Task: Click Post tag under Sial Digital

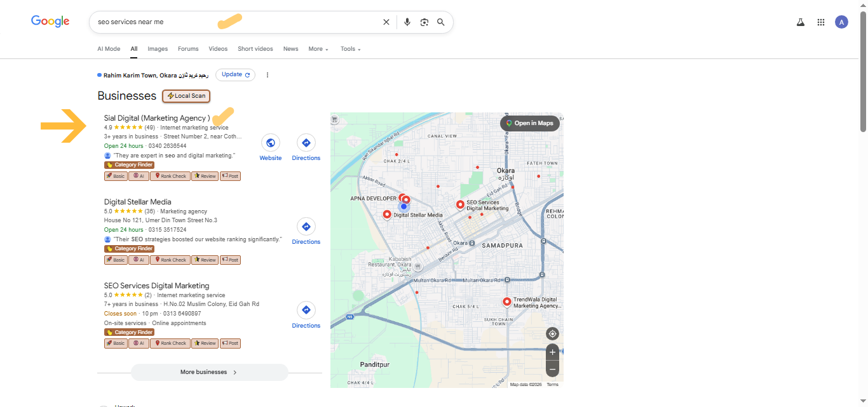Action: [x=230, y=176]
